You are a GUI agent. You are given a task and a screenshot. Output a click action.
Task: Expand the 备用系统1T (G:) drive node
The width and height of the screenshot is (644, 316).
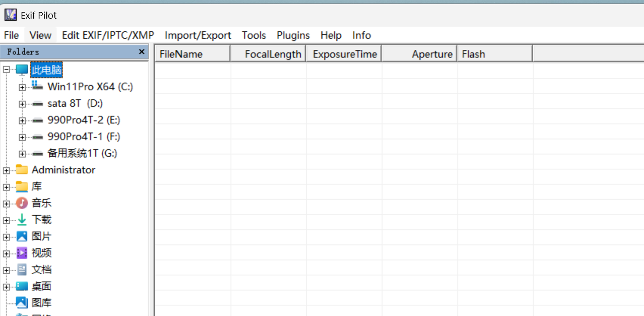(22, 153)
